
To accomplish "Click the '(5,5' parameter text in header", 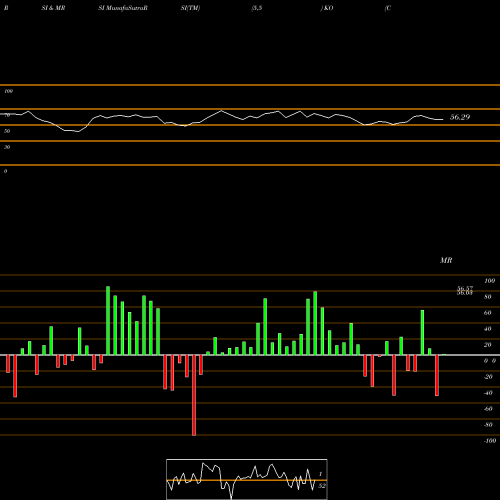I will tap(257, 8).
